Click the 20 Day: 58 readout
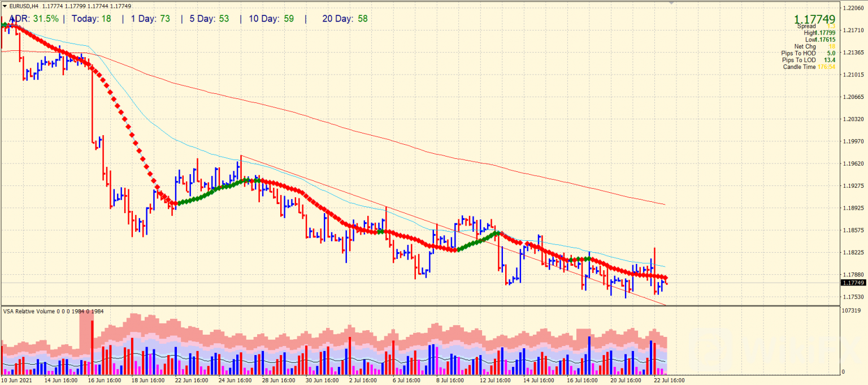The height and width of the screenshot is (385, 868). 345,19
